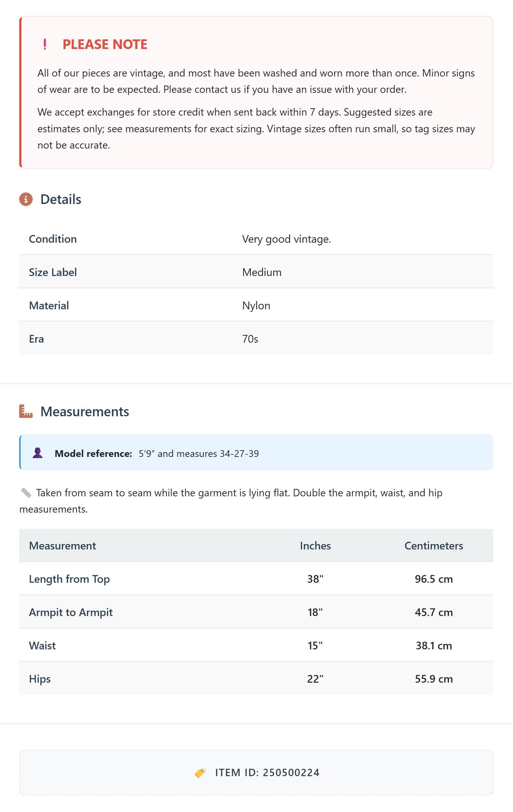This screenshot has width=513, height=812.
Task: Click the Nylon material value
Action: 256,305
